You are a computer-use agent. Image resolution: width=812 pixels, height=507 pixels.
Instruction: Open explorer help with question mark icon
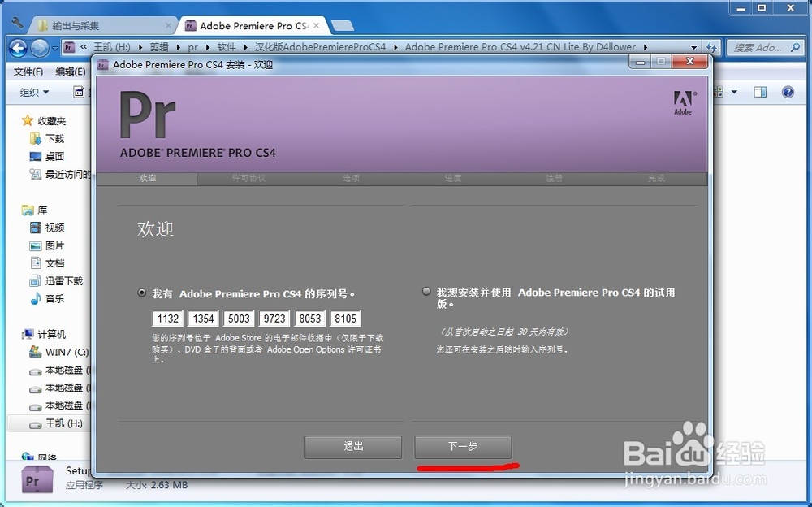click(788, 93)
